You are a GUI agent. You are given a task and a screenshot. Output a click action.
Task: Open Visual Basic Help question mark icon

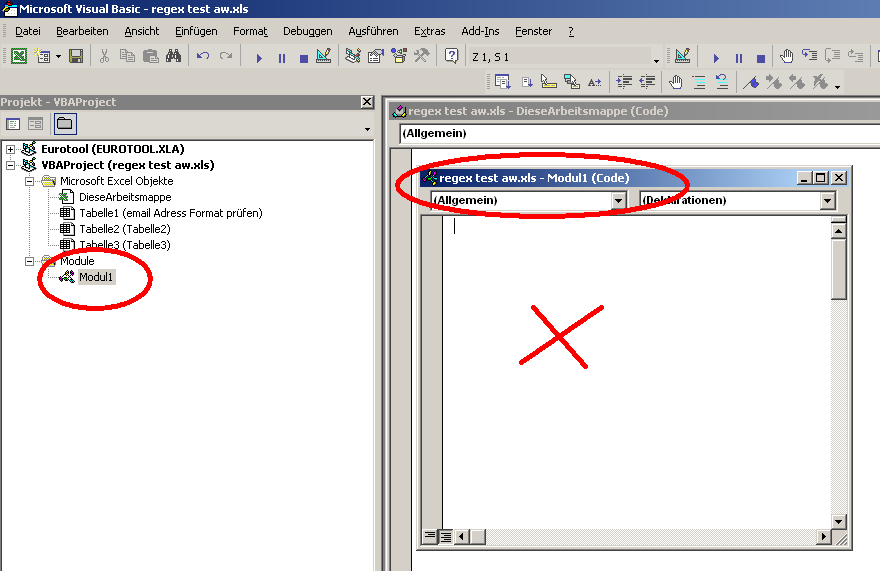tap(451, 56)
